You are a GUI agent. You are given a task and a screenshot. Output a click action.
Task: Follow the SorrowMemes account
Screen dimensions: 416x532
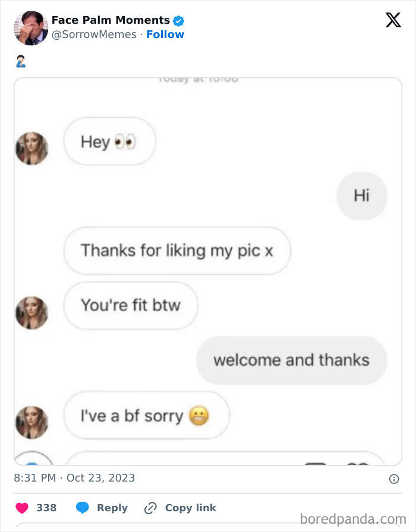[165, 34]
